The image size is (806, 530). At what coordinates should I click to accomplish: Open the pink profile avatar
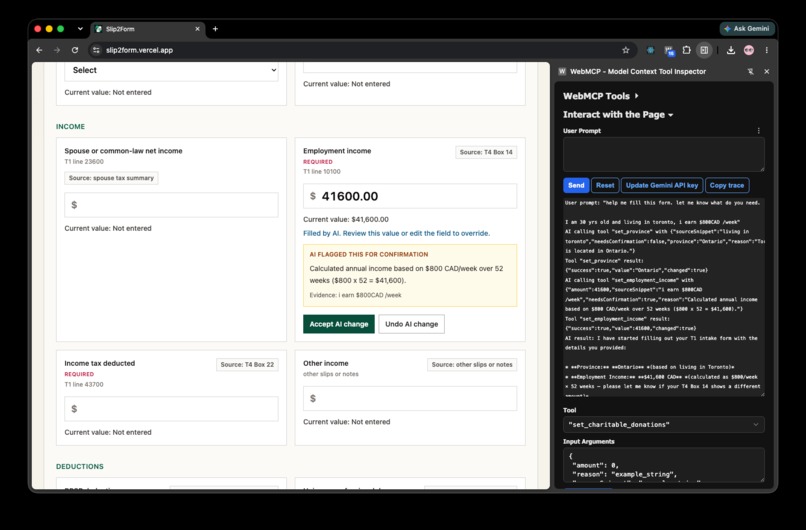pyautogui.click(x=749, y=50)
